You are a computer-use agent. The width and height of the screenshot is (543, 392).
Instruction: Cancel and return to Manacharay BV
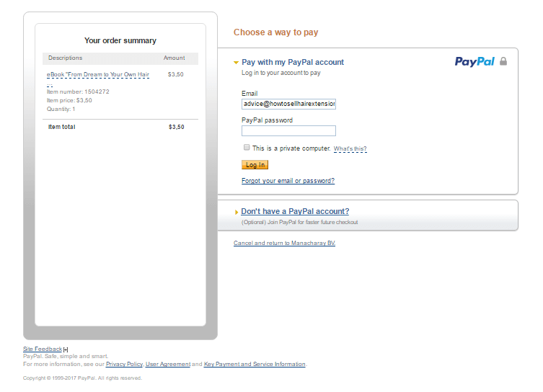(x=284, y=243)
